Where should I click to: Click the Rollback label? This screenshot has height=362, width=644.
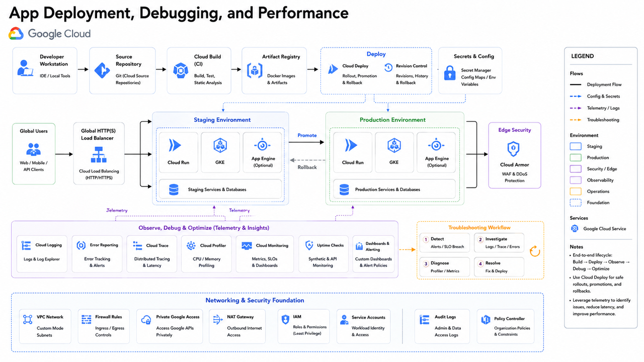click(x=307, y=167)
